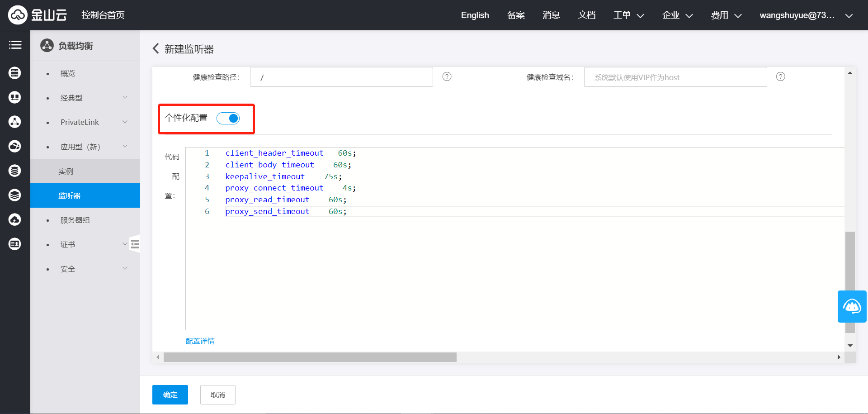
Task: Collapse sidebar using the panel toggle icon
Action: [135, 244]
